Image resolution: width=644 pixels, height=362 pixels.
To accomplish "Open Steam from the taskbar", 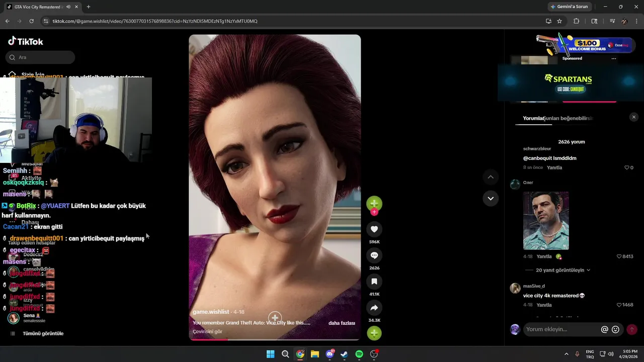I will coord(344,354).
